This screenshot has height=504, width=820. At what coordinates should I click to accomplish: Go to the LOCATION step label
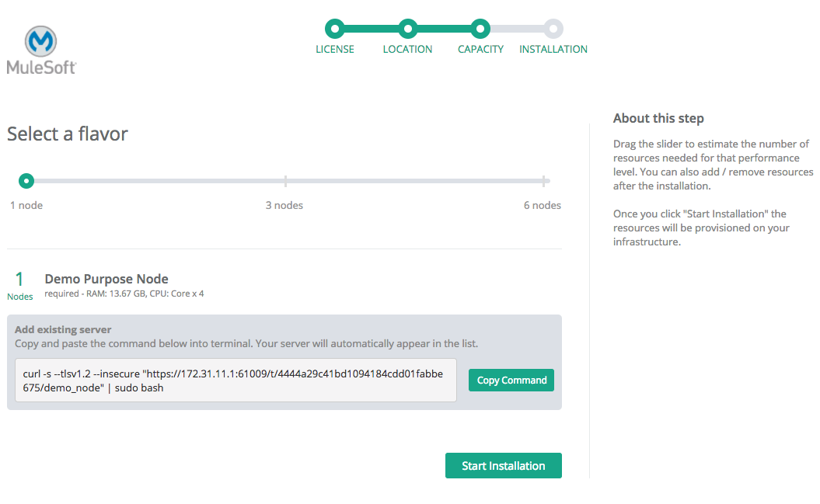407,49
